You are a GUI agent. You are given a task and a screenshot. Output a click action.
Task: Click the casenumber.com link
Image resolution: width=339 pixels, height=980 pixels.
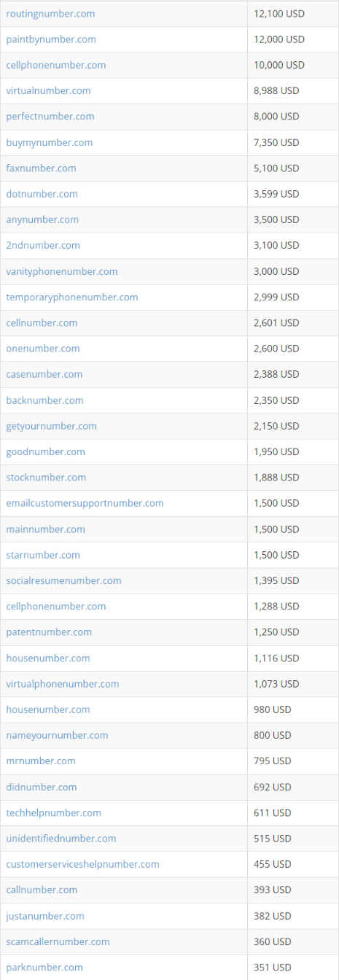[44, 374]
